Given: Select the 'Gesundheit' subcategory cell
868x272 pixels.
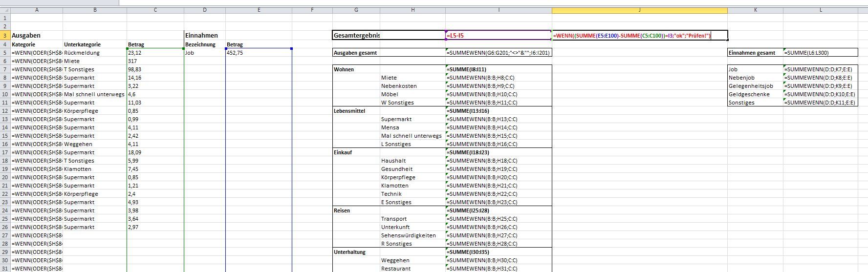Looking at the screenshot, I should (x=412, y=169).
